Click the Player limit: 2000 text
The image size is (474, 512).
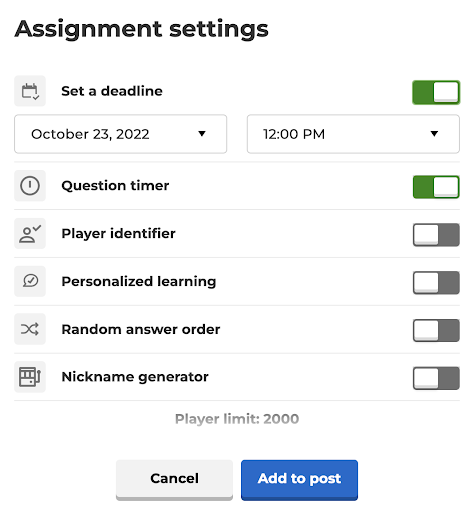[237, 419]
